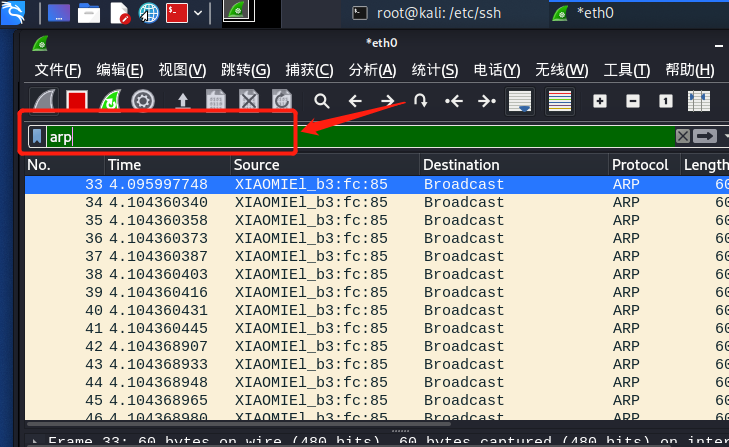Click the packet list horizontal scrollbar
Image resolution: width=729 pixels, height=447 pixels.
click(238, 424)
